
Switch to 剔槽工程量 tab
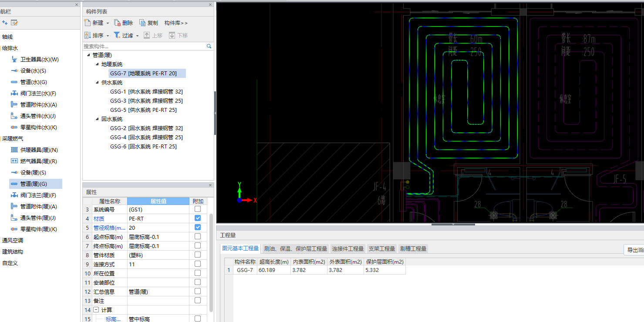pyautogui.click(x=413, y=248)
